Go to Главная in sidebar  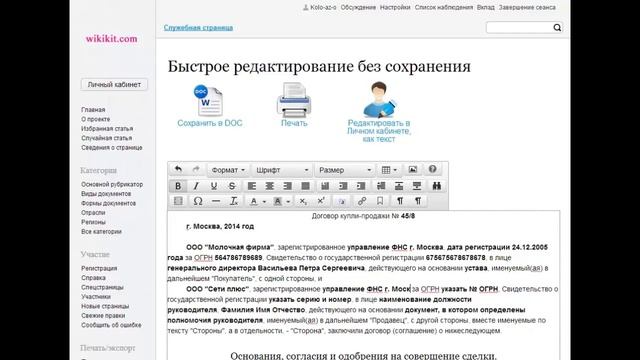93,110
